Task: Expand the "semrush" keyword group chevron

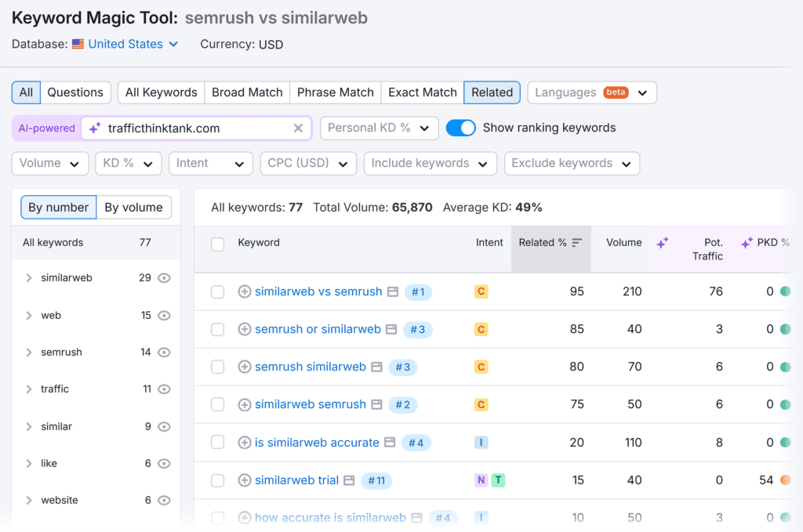Action: 31,352
